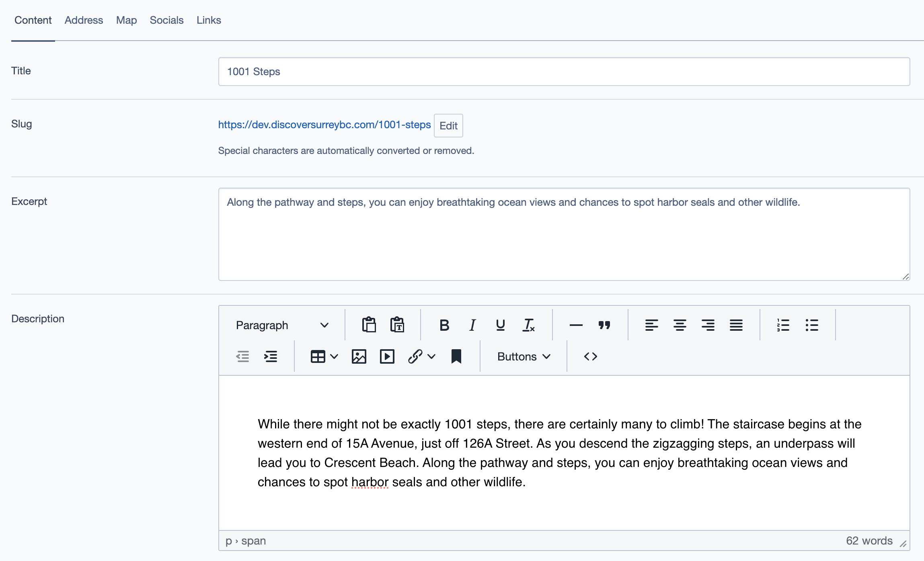Click the Edit slug button
This screenshot has width=924, height=561.
[448, 125]
